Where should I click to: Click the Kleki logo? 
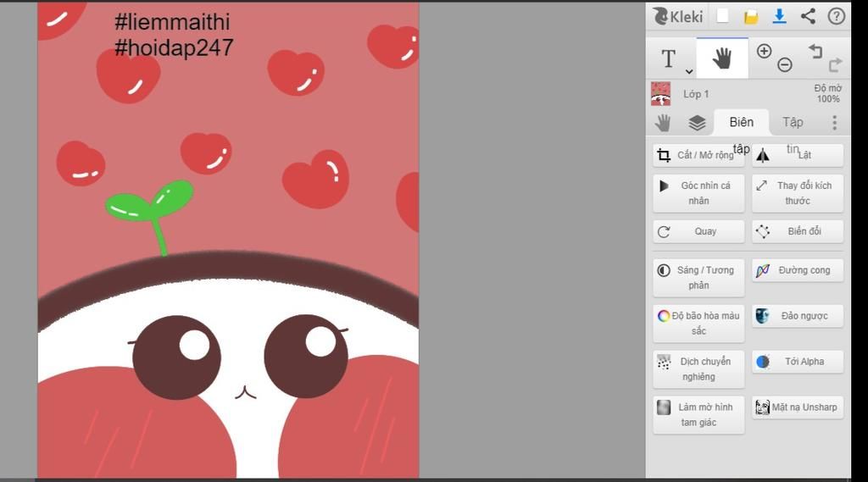pos(677,16)
